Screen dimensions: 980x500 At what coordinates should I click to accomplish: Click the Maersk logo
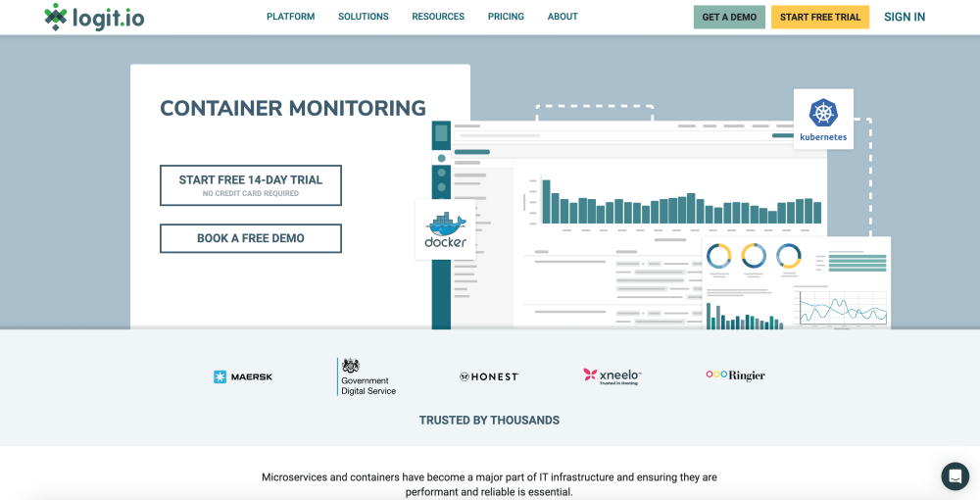tap(243, 376)
